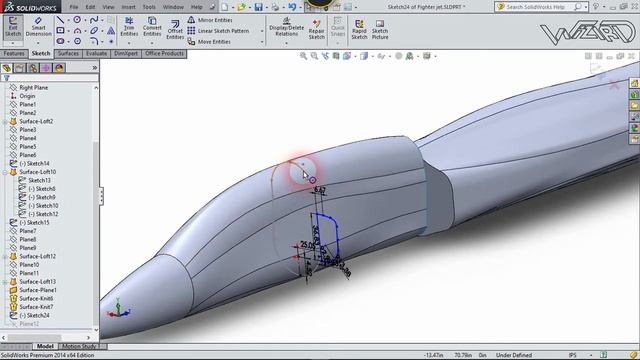Image resolution: width=640 pixels, height=360 pixels.
Task: Select the Point sketch tool
Action: pyautogui.click(x=111, y=41)
